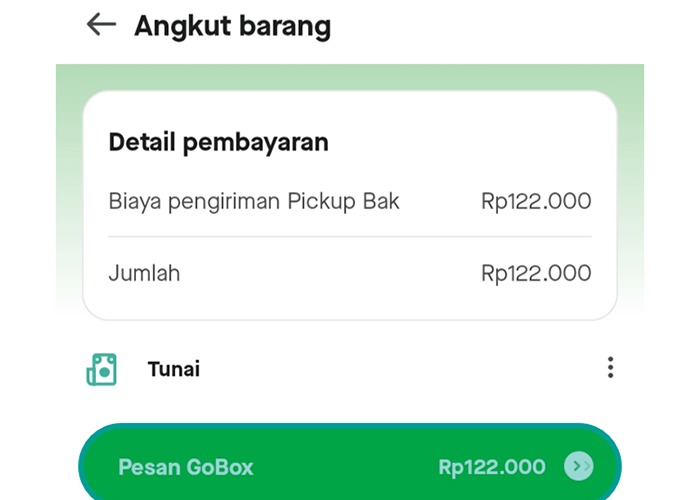Click the Jumlah total label
700x500 pixels.
coord(144,273)
